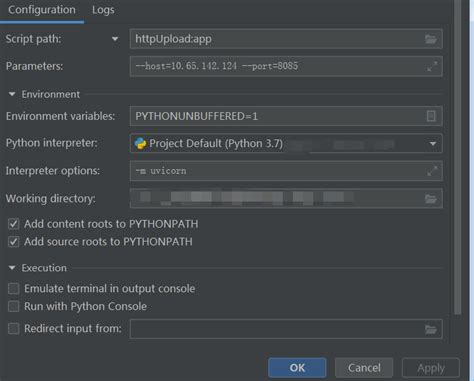Screen dimensions: 474x381
Task: Uncheck Add content roots to PYTHONPATH
Action: 14,224
